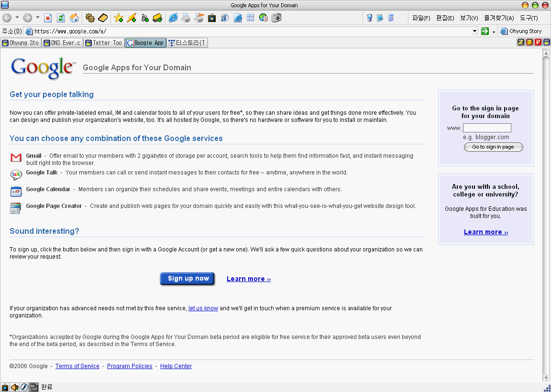Open Learn more link for Education
This screenshot has width=551, height=392.
tap(486, 232)
